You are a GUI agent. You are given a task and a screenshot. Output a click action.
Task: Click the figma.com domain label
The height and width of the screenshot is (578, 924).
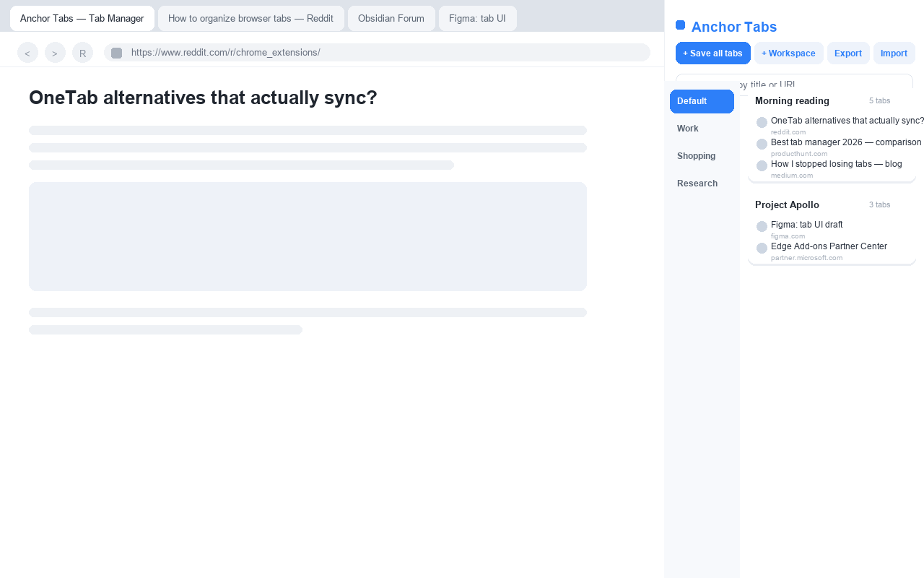coord(788,236)
